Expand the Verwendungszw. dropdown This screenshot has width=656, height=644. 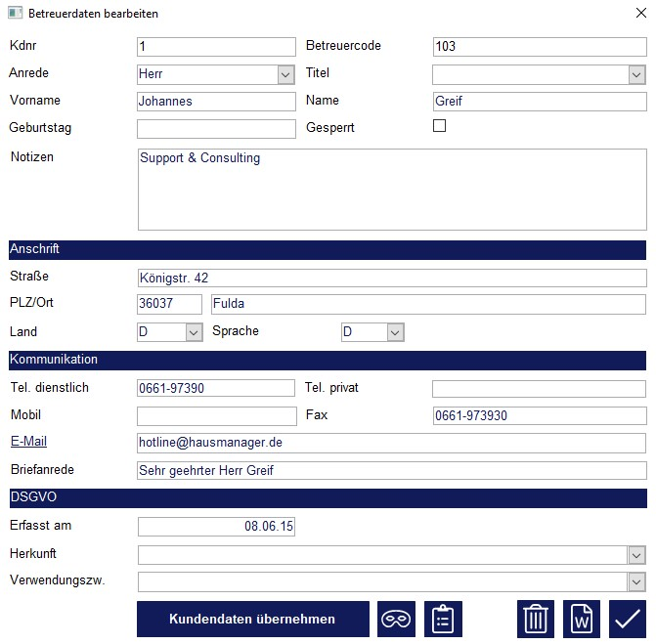point(636,582)
